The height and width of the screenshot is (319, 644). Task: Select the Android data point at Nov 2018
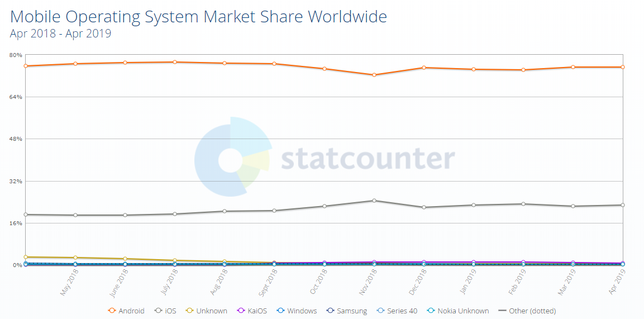point(374,75)
